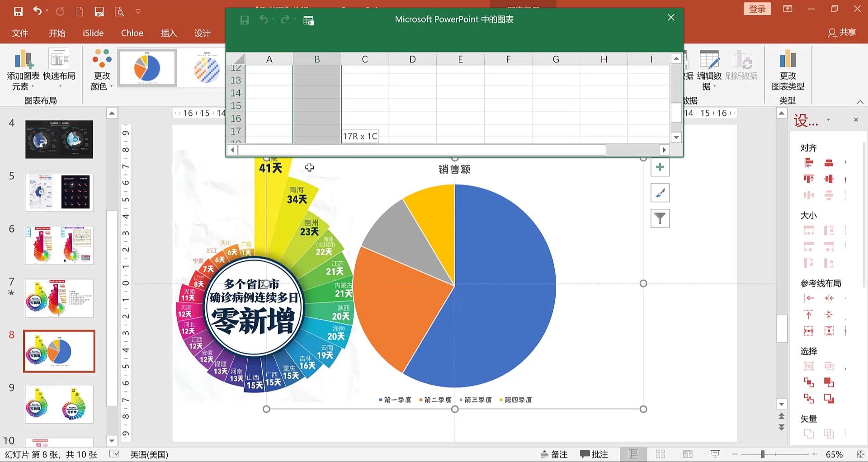
Task: Undo in the Microsoft PowerPoint chart data window
Action: (x=264, y=19)
